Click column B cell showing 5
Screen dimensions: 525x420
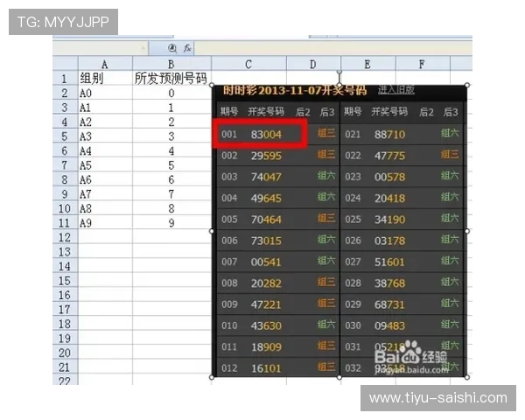click(x=171, y=165)
